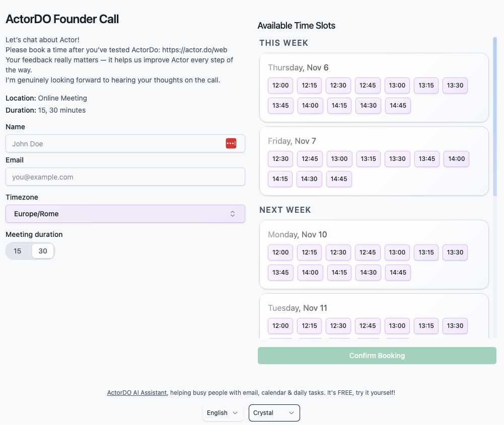
Task: Book the 14:00 slot on Friday, Nov 7
Action: point(456,159)
